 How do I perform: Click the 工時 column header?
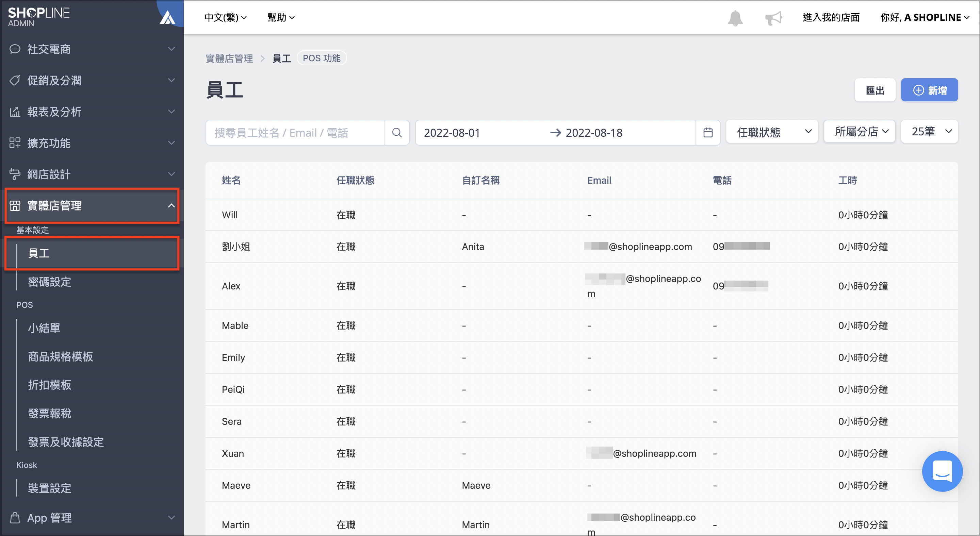pos(847,180)
